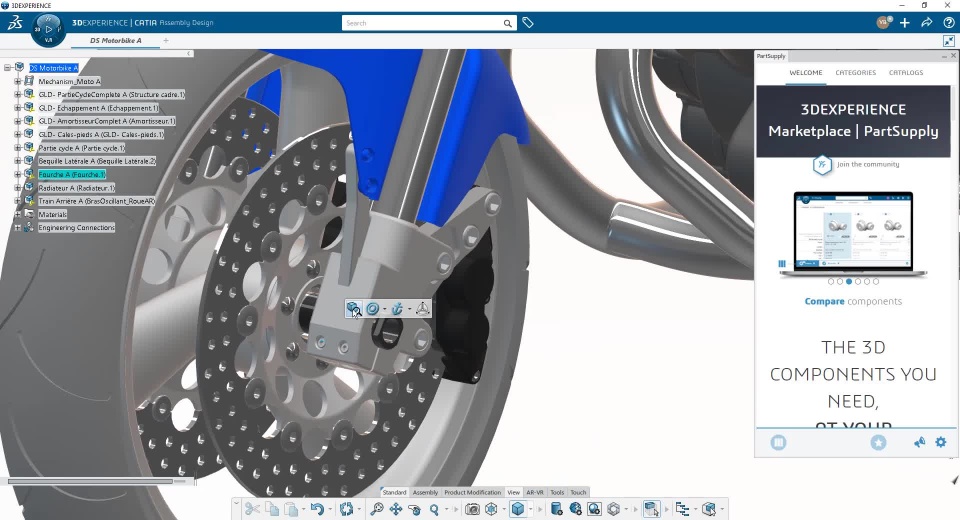
Task: Expand the GLD- Echappement A node
Action: 18,108
